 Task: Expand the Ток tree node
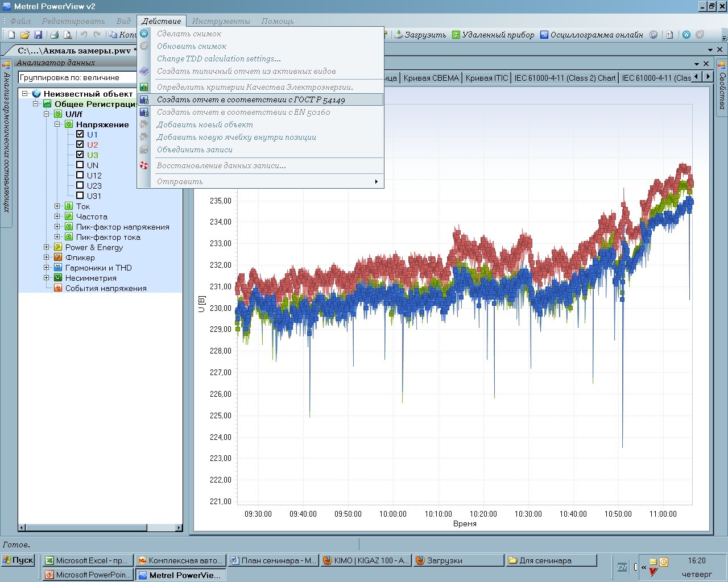(57, 206)
